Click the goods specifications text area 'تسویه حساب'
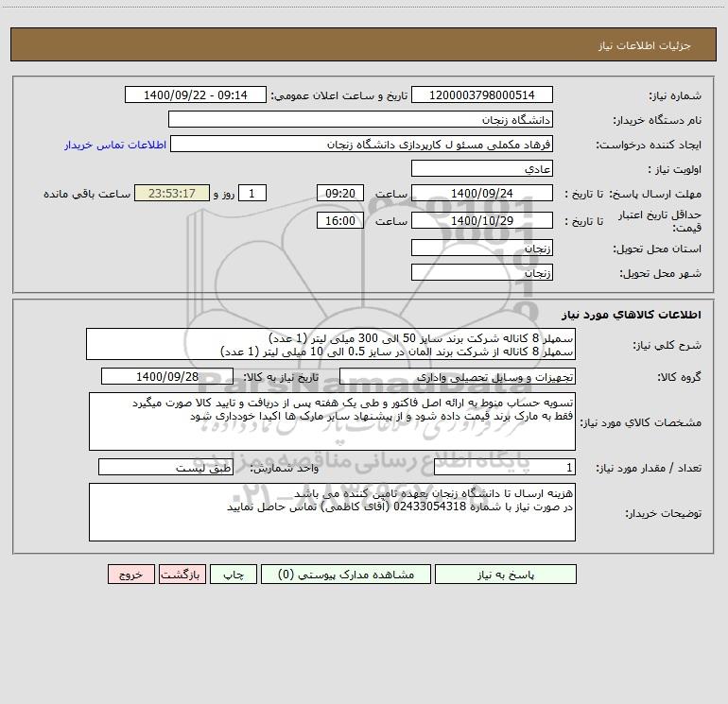 click(x=332, y=421)
